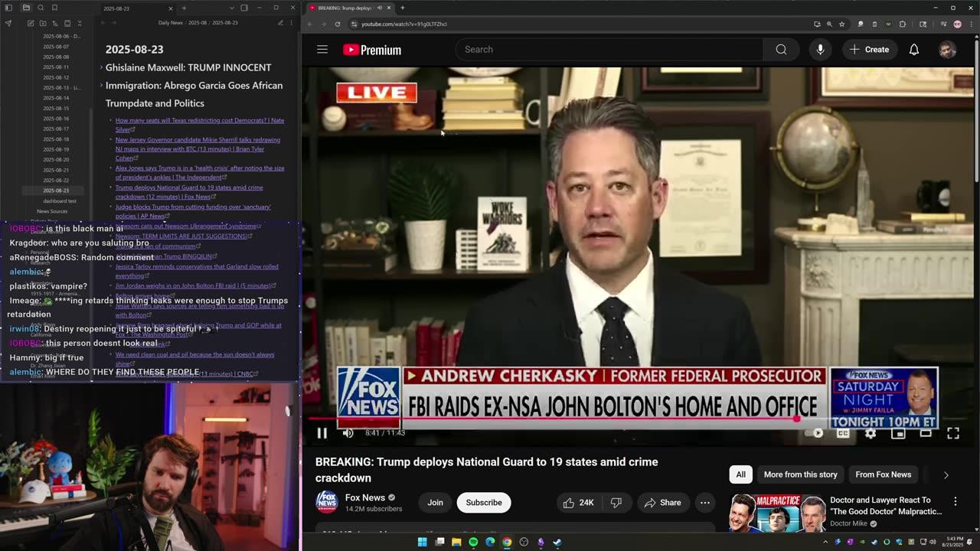
Task: Click the YouTube search magnifier button
Action: click(781, 50)
